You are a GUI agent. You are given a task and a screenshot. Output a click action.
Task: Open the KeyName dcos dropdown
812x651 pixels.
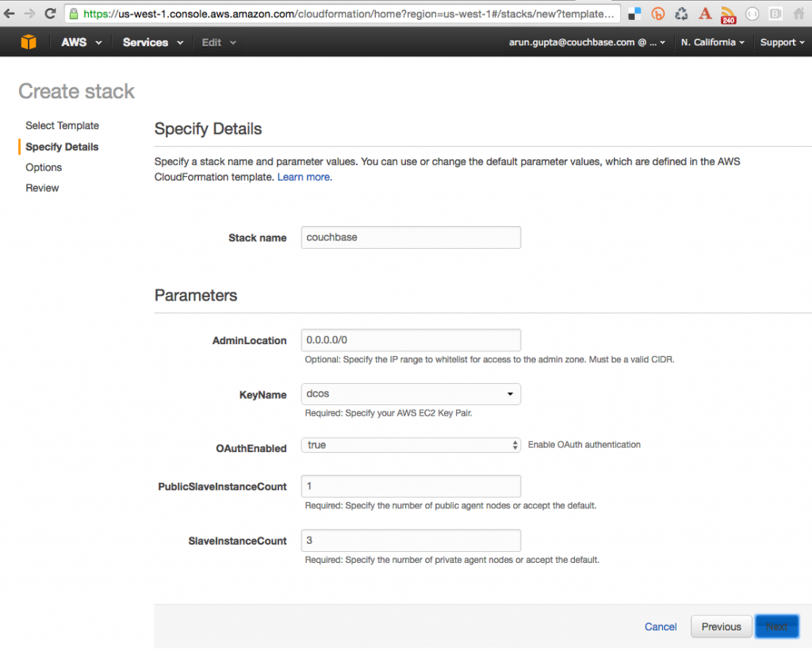coord(411,394)
